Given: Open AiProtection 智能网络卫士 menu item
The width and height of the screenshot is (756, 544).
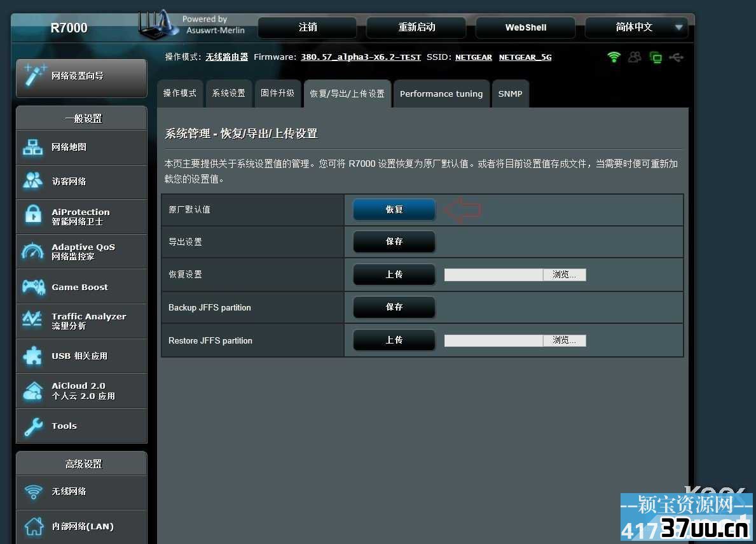Looking at the screenshot, I should (81, 216).
